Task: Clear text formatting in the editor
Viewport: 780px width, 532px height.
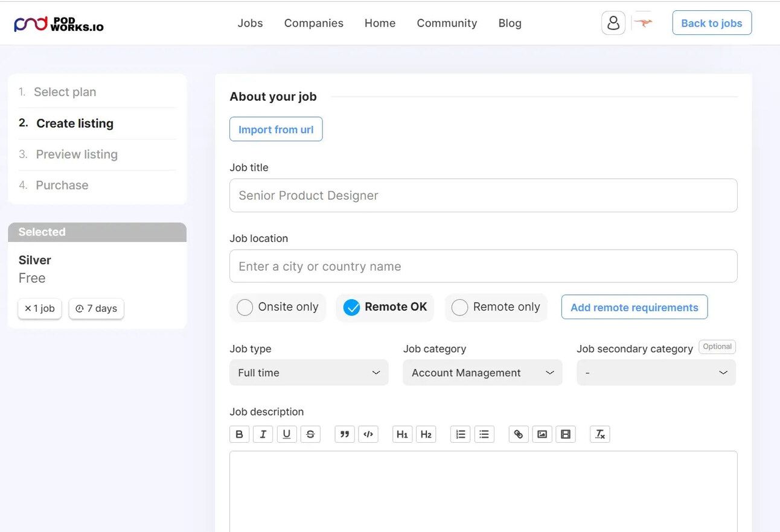Action: [599, 434]
